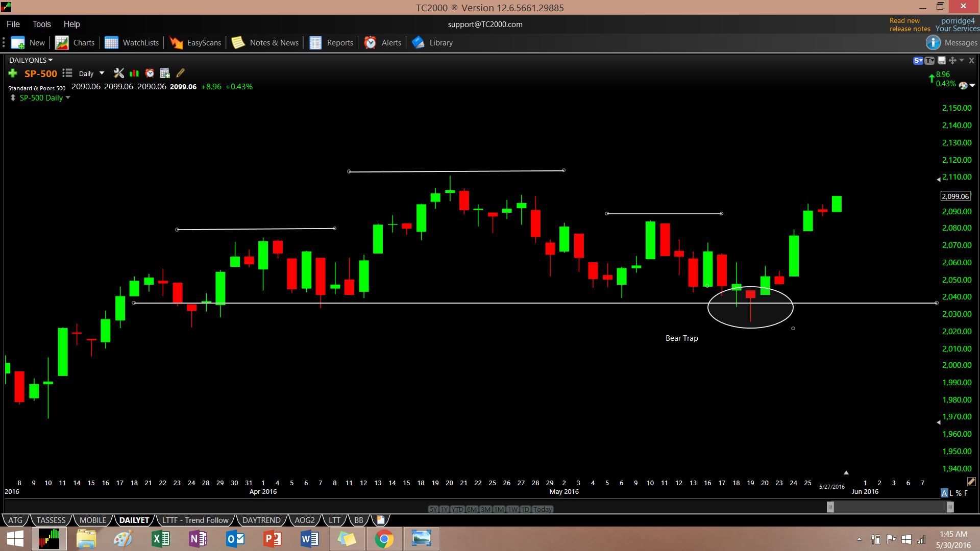Expand the Daily timeframe dropdown

click(102, 73)
